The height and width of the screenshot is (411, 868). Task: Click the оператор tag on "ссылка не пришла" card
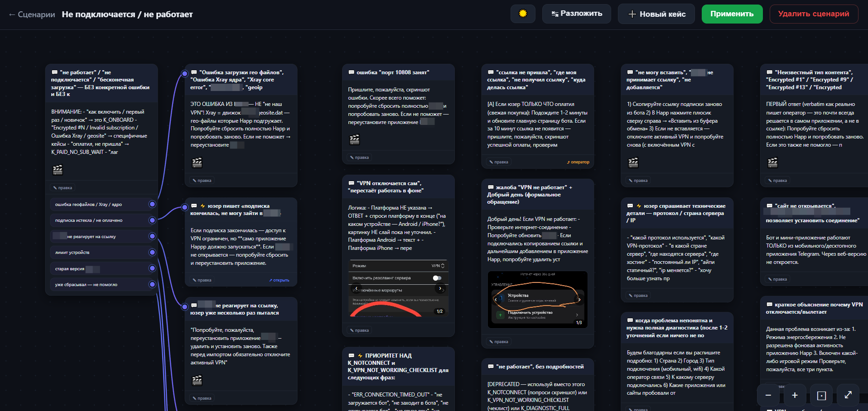click(x=578, y=162)
